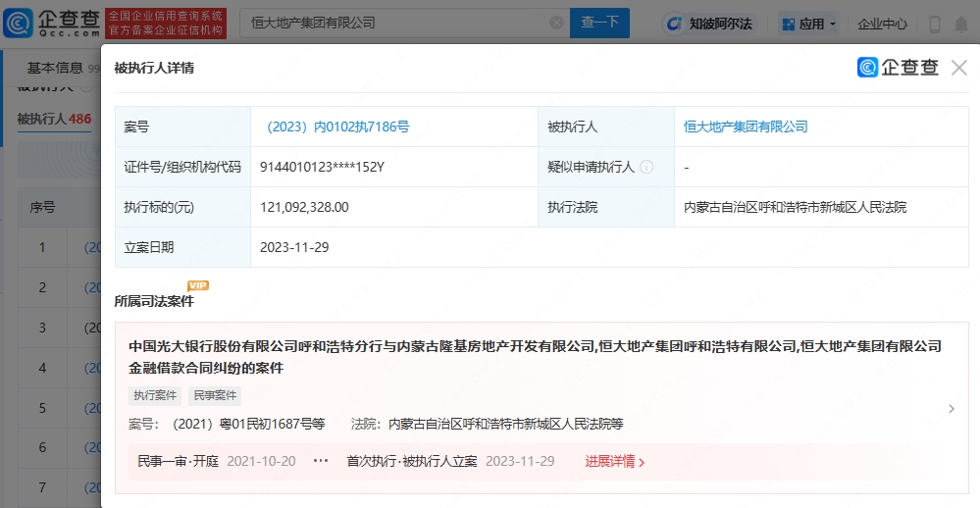This screenshot has width=980, height=508.
Task: Click info icon beside 疑似申请执行人
Action: 646,167
